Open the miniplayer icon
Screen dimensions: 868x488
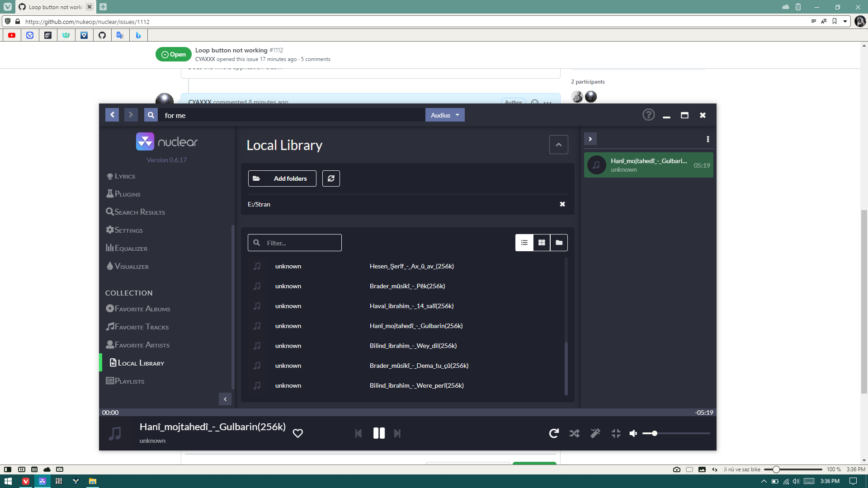(x=616, y=433)
